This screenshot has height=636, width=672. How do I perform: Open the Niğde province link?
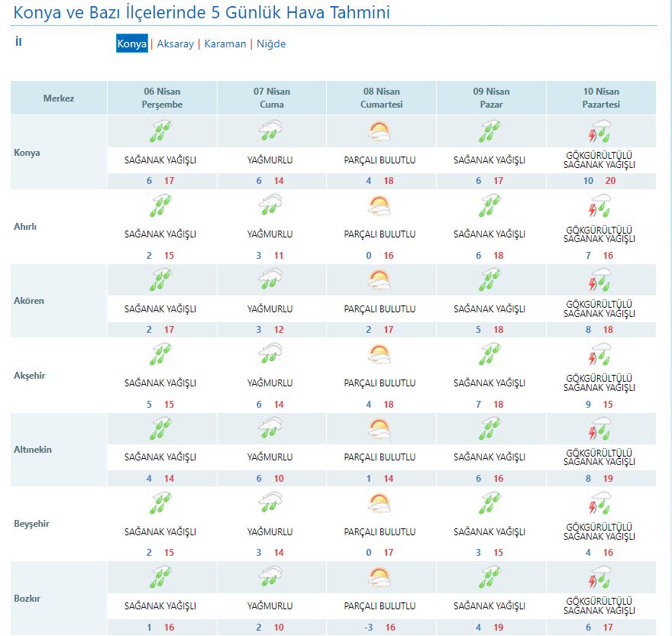click(x=271, y=44)
